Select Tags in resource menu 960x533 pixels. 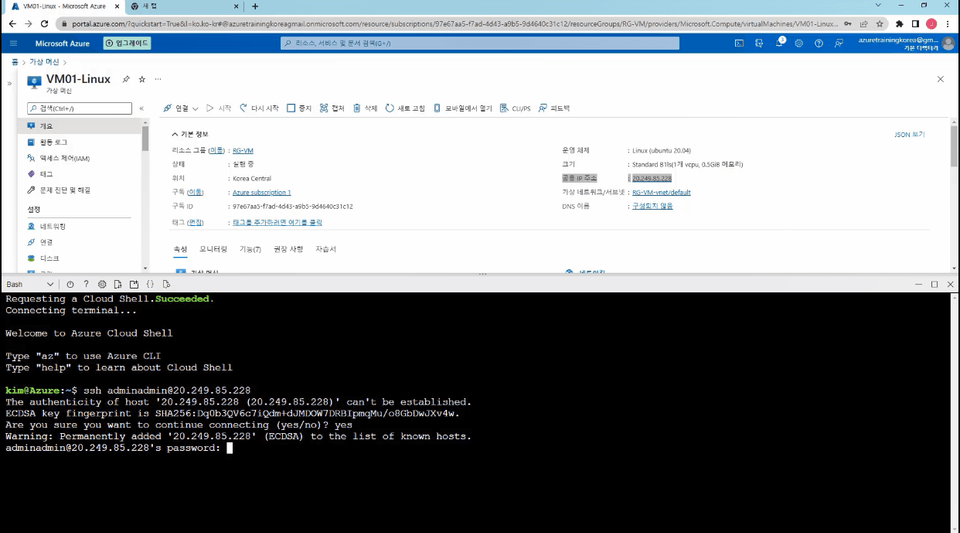[80, 174]
